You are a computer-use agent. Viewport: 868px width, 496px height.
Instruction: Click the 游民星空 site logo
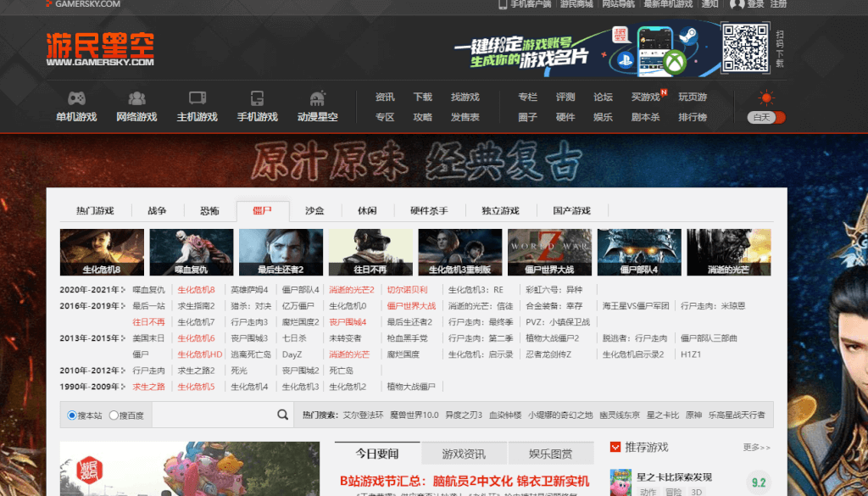tap(100, 49)
